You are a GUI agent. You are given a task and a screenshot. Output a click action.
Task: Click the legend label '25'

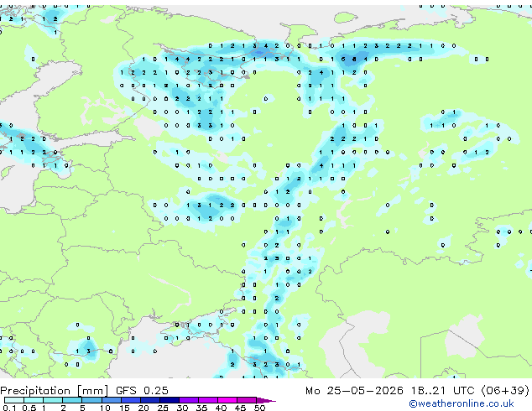(x=163, y=408)
